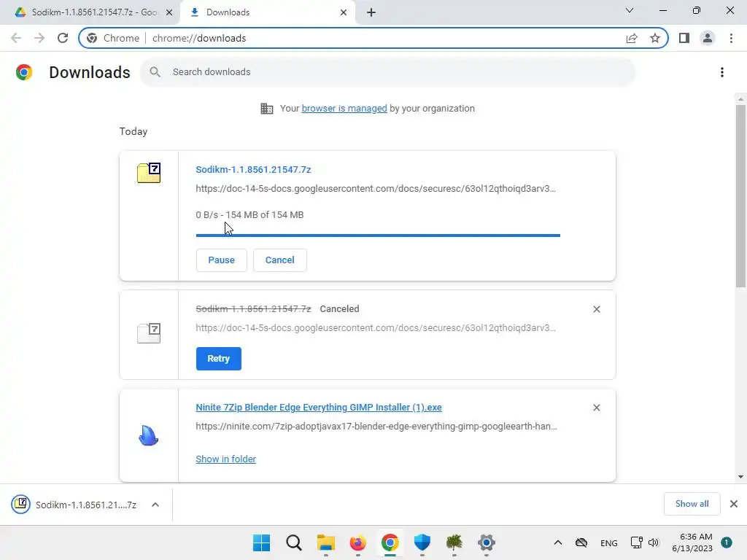Click the search magnifier icon in downloads

point(155,72)
